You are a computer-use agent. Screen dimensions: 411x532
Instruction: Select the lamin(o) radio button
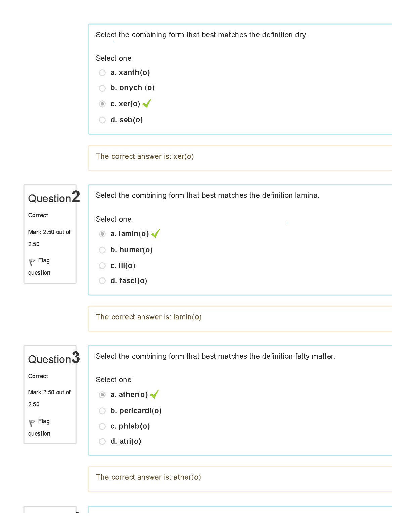point(102,234)
